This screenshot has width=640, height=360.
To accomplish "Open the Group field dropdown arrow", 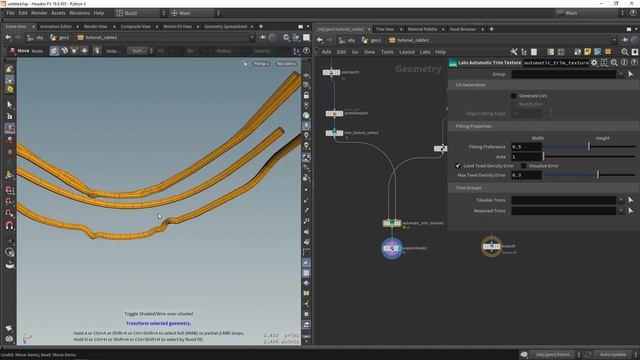I will pos(621,74).
